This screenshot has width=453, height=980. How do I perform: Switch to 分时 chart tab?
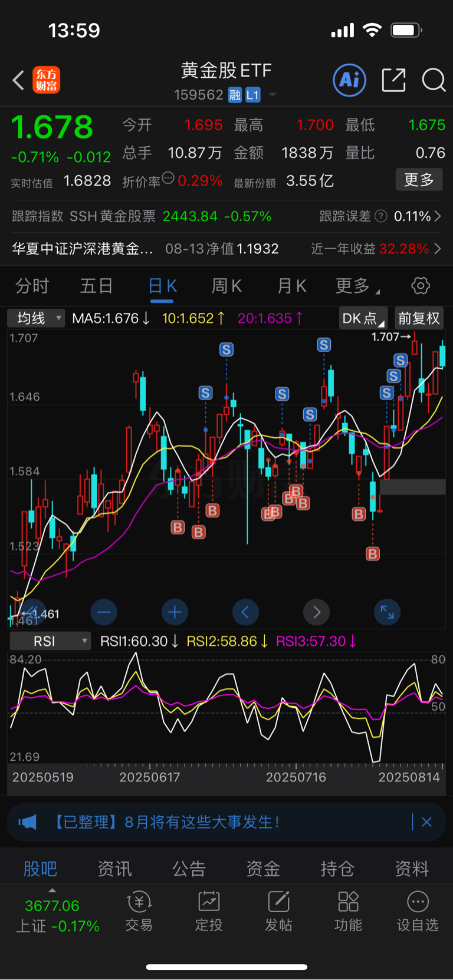[32, 286]
